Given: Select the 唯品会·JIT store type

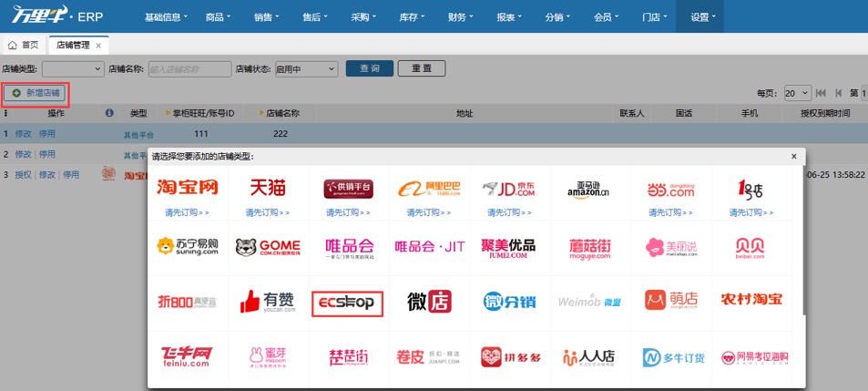Looking at the screenshot, I should (x=430, y=246).
